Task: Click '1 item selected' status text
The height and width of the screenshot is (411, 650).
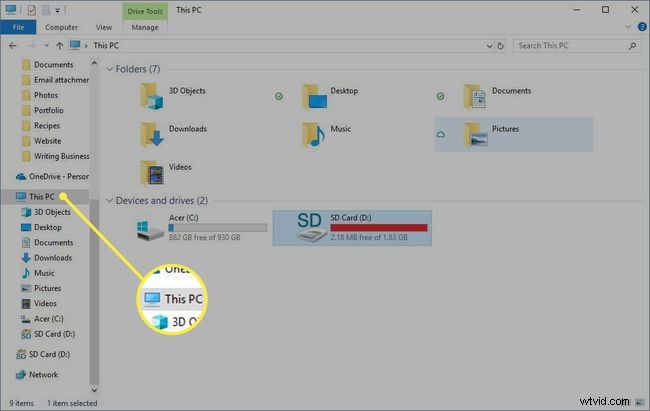Action: pyautogui.click(x=72, y=403)
